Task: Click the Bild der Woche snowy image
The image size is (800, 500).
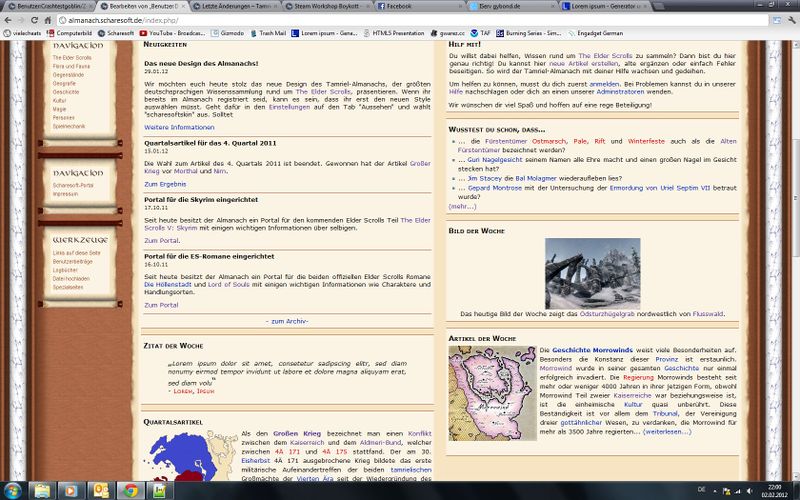Action: (599, 272)
